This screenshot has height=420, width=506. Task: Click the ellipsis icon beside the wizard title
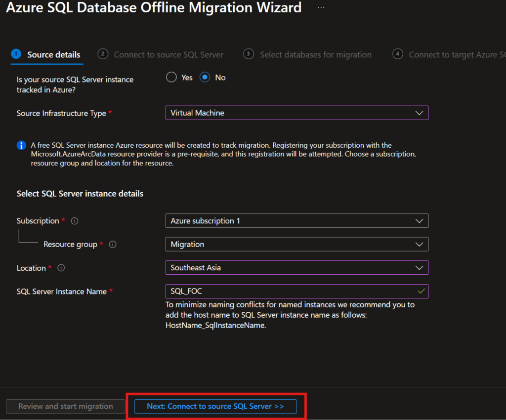(x=321, y=8)
